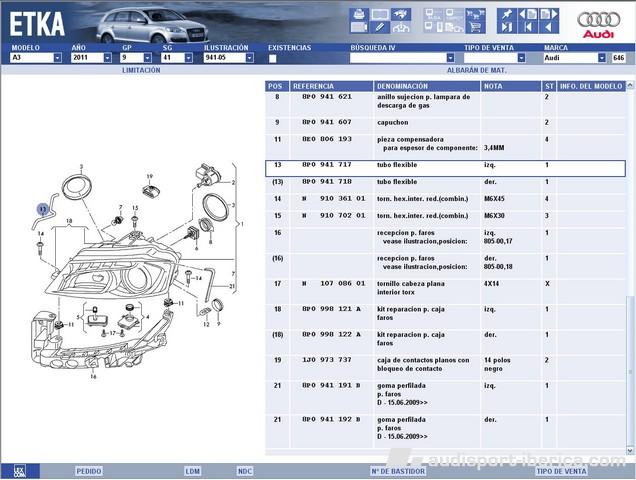Select the Albarán de mat. tab

477,70
